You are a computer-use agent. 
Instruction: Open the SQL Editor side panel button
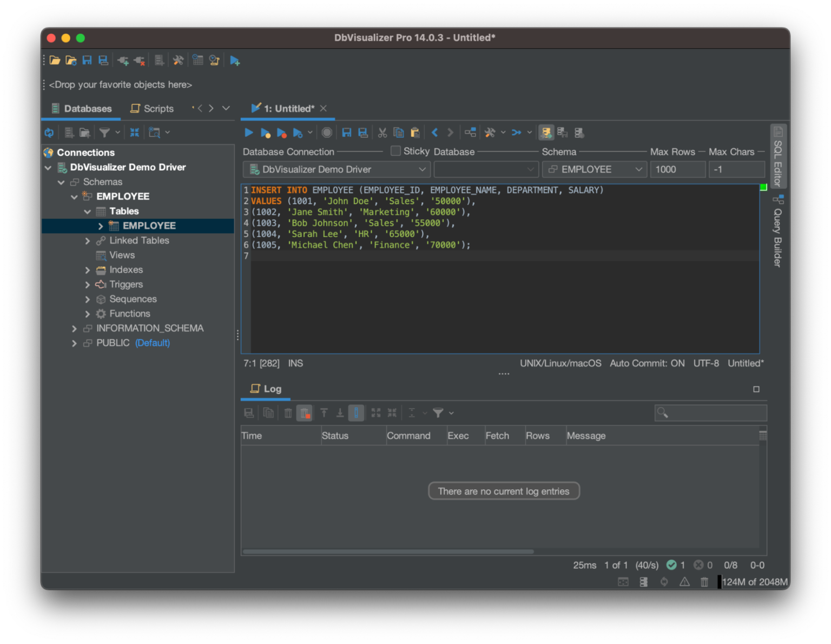click(778, 157)
